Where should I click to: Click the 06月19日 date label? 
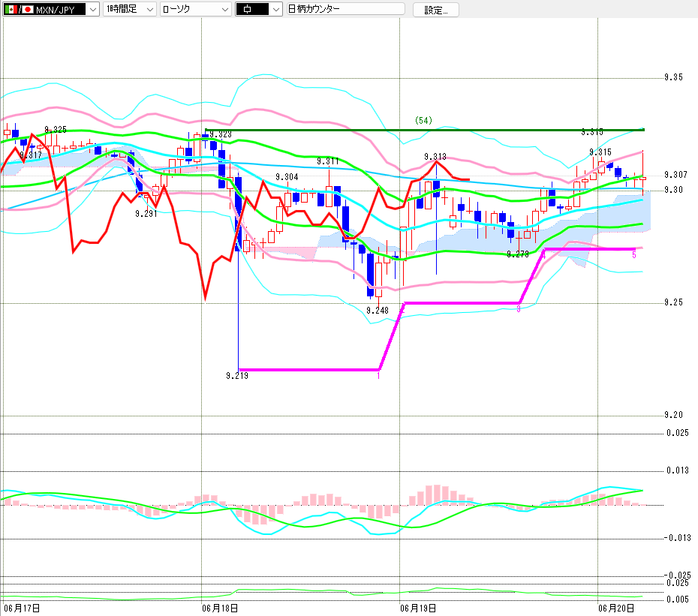point(418,608)
